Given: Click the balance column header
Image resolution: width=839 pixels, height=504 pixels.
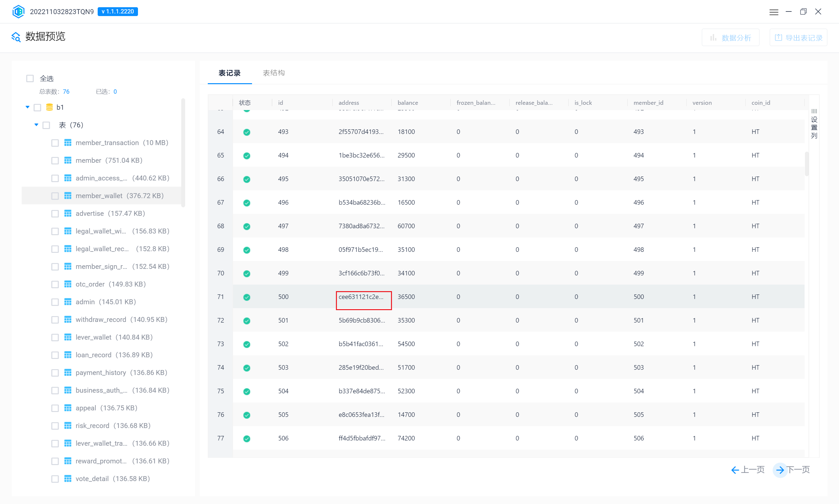Looking at the screenshot, I should (x=408, y=103).
